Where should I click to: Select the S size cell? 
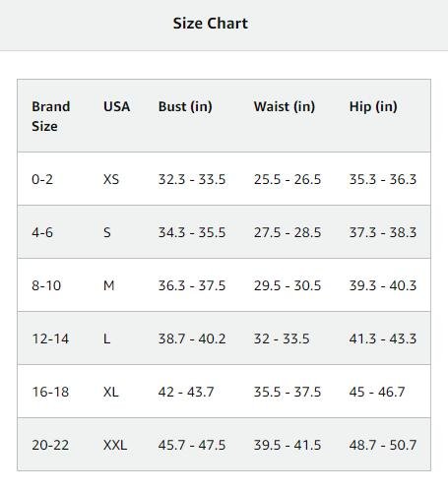107,232
